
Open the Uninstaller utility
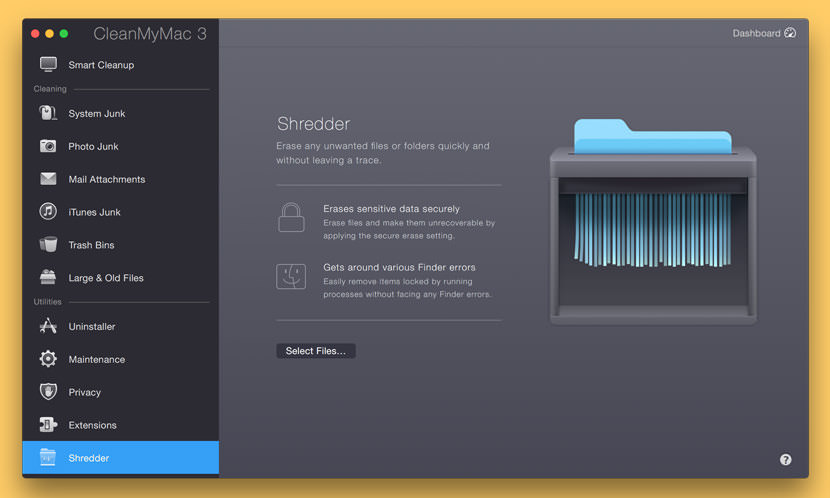click(x=121, y=326)
